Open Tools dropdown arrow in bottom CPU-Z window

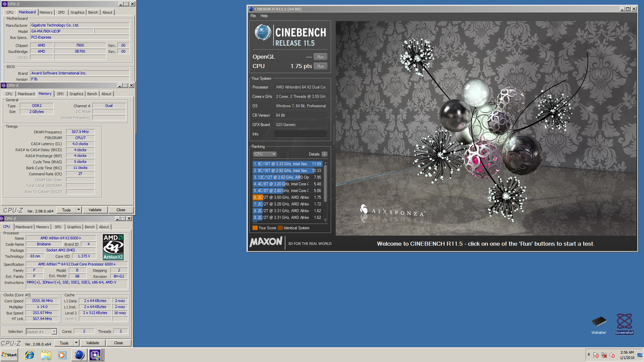pyautogui.click(x=76, y=343)
